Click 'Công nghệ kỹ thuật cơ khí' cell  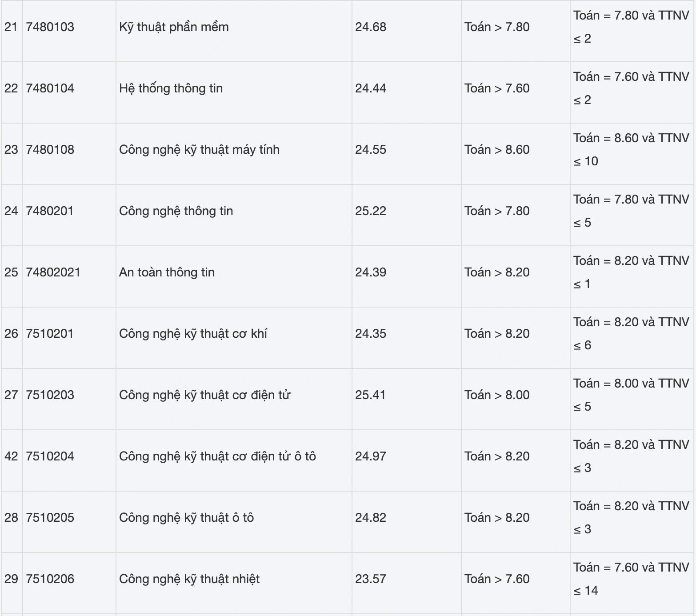coord(193,334)
